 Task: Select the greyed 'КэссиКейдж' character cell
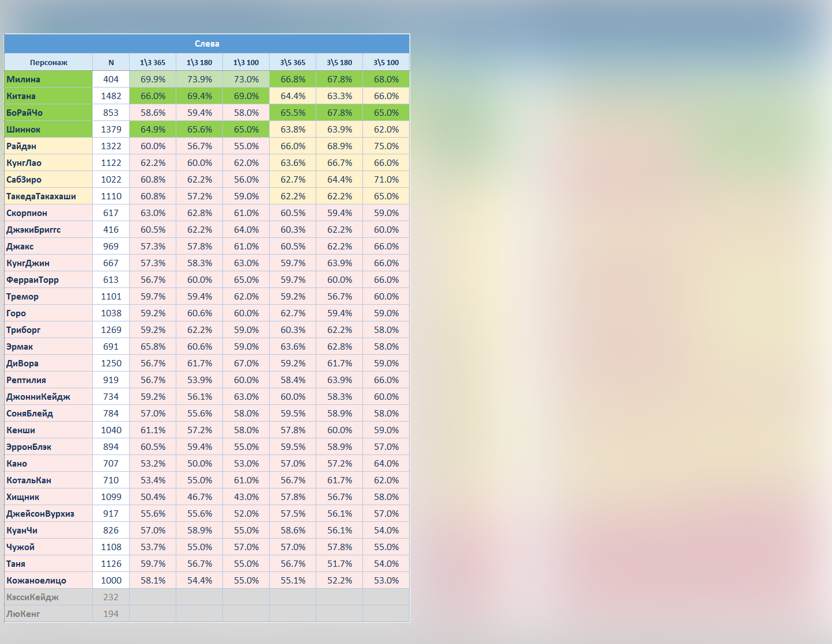[x=48, y=597]
